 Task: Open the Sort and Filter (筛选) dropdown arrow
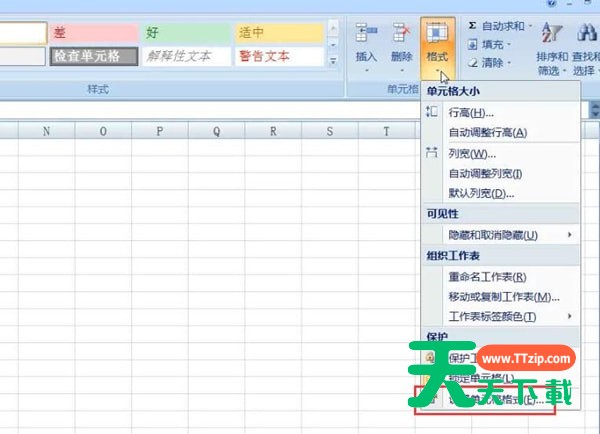[564, 71]
